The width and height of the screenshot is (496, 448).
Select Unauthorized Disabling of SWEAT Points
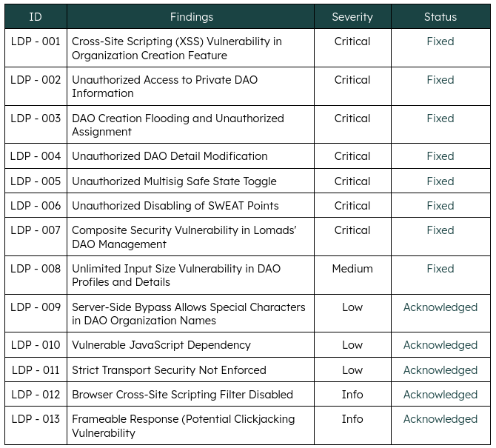pos(175,206)
